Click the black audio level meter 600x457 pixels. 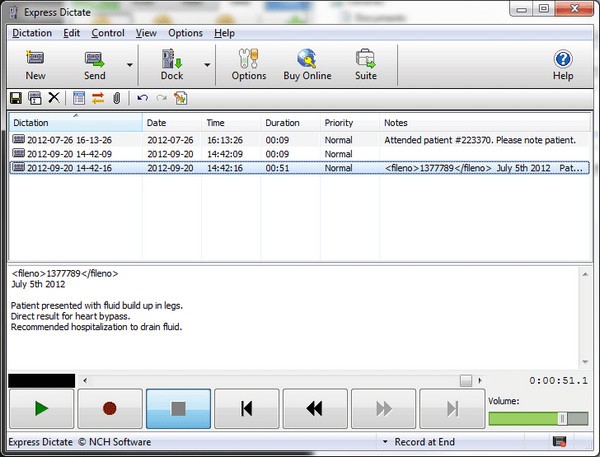click(x=41, y=381)
